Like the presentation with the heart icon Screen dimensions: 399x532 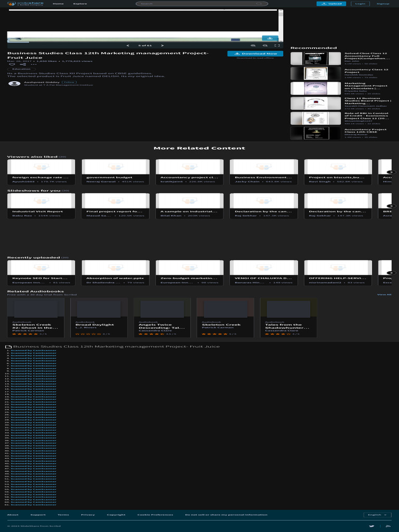(x=12, y=64)
